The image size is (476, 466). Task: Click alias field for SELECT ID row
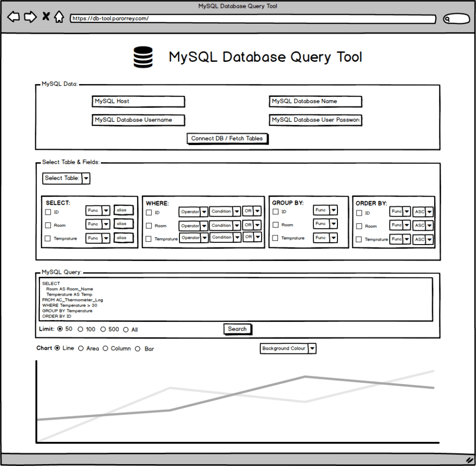pyautogui.click(x=124, y=210)
